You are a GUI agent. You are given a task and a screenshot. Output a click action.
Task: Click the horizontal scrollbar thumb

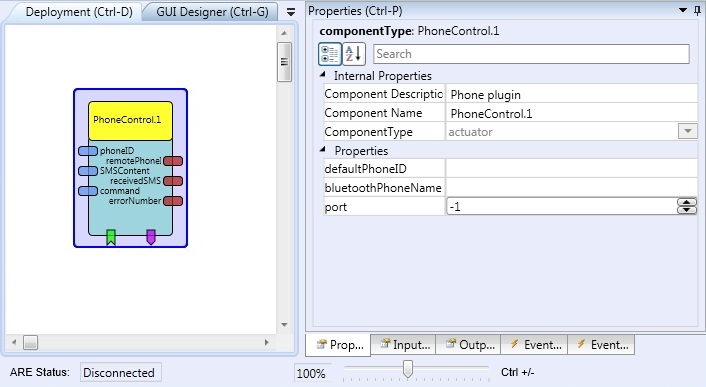31,342
